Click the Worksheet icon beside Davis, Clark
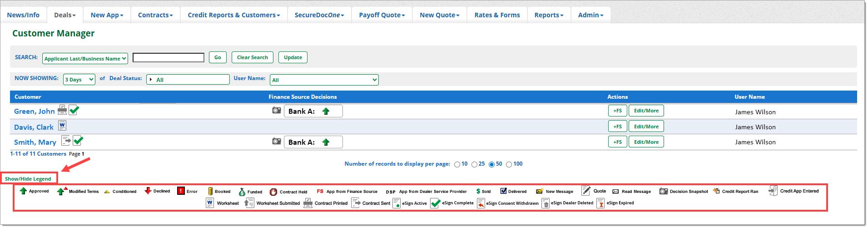868x228 pixels. click(62, 126)
